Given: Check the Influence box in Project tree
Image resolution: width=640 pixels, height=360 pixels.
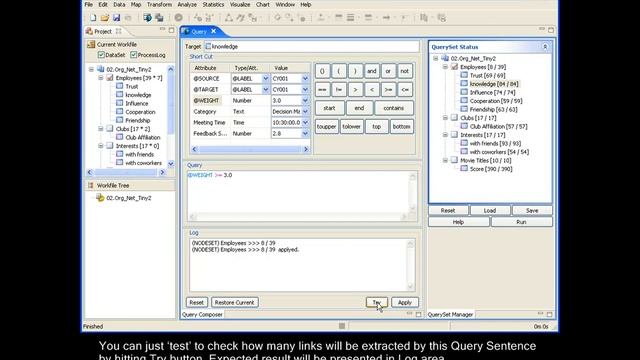Looking at the screenshot, I should (120, 103).
